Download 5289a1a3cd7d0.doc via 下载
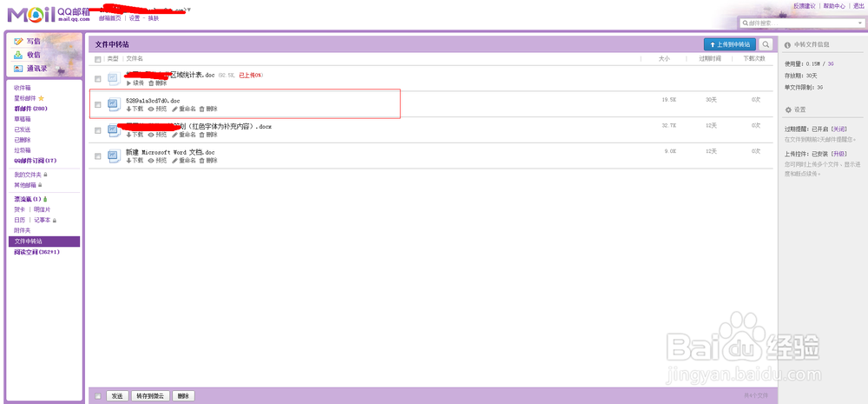 point(135,109)
